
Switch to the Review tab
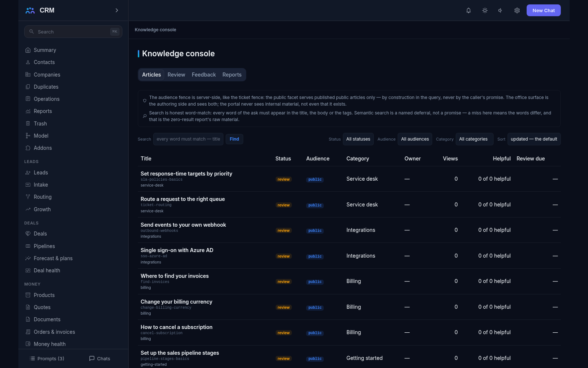(176, 75)
